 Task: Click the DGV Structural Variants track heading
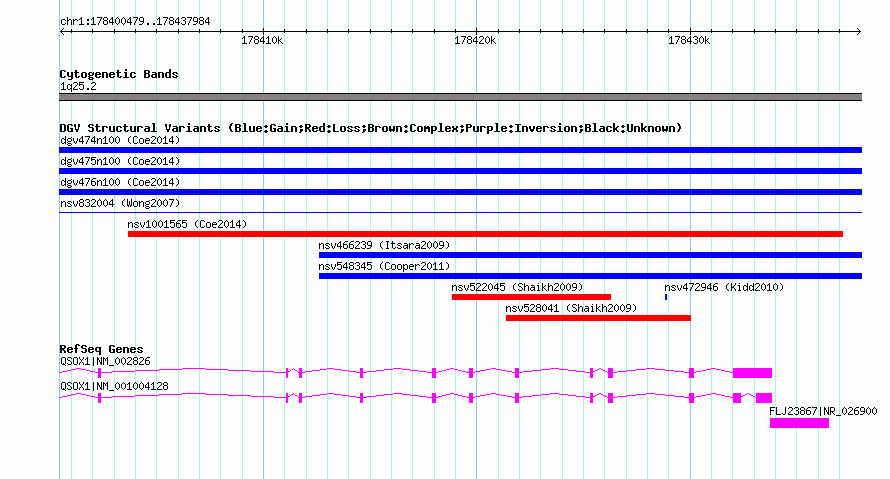click(x=371, y=128)
